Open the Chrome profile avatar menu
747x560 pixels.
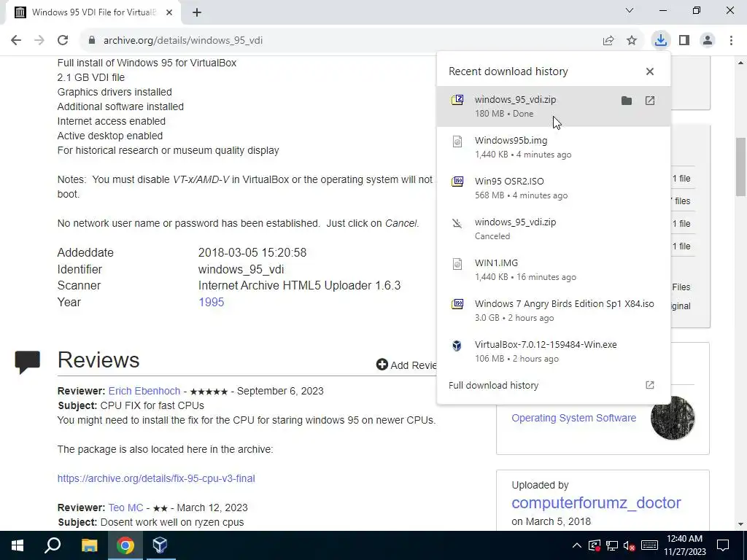click(x=708, y=41)
